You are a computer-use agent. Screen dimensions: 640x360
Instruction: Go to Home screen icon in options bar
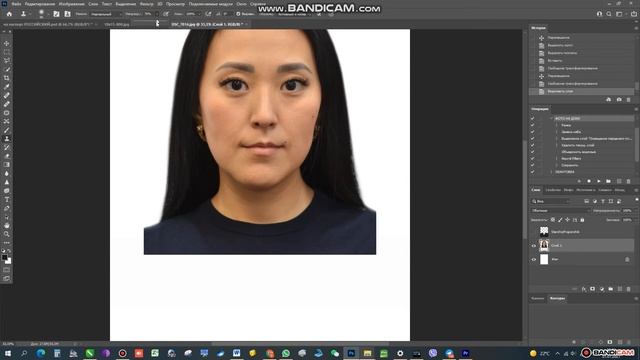click(x=9, y=14)
